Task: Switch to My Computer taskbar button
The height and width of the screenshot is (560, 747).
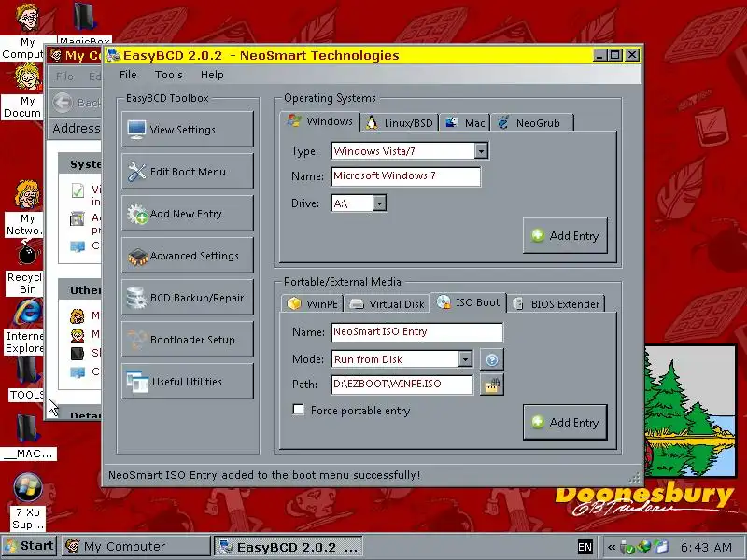Action: 135,546
